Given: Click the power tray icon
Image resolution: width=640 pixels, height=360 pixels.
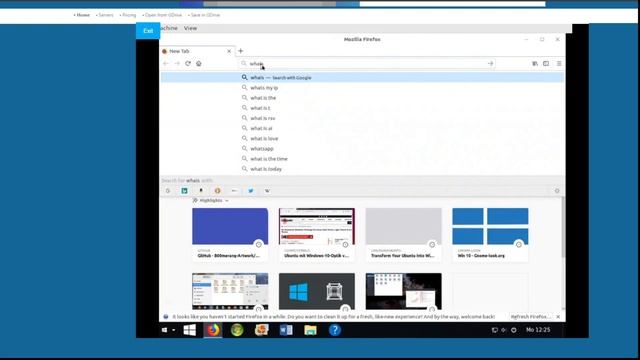Looking at the screenshot, I should coord(513,330).
